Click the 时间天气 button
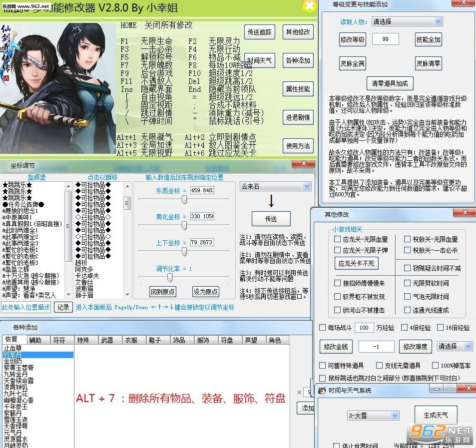476x448 pixels. click(x=260, y=60)
